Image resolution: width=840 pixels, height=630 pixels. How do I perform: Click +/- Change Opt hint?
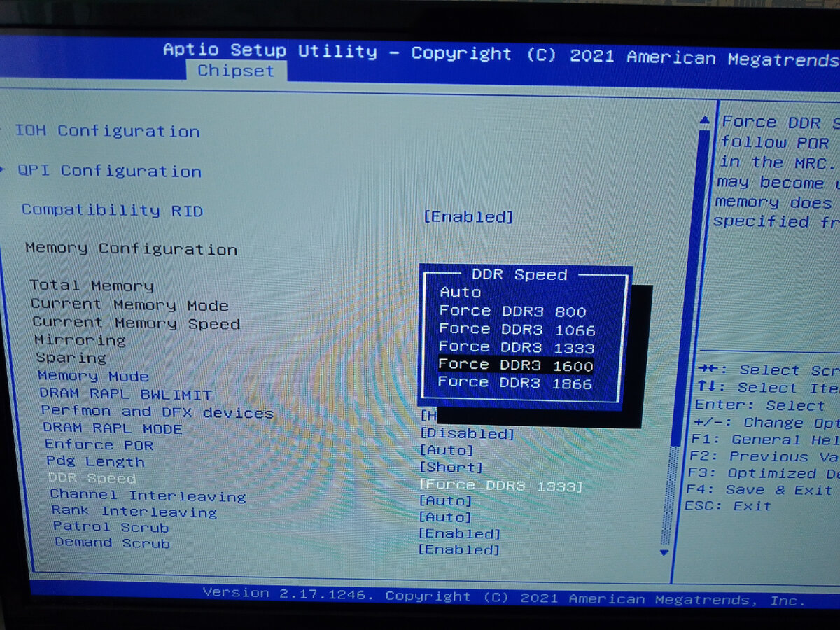766,423
